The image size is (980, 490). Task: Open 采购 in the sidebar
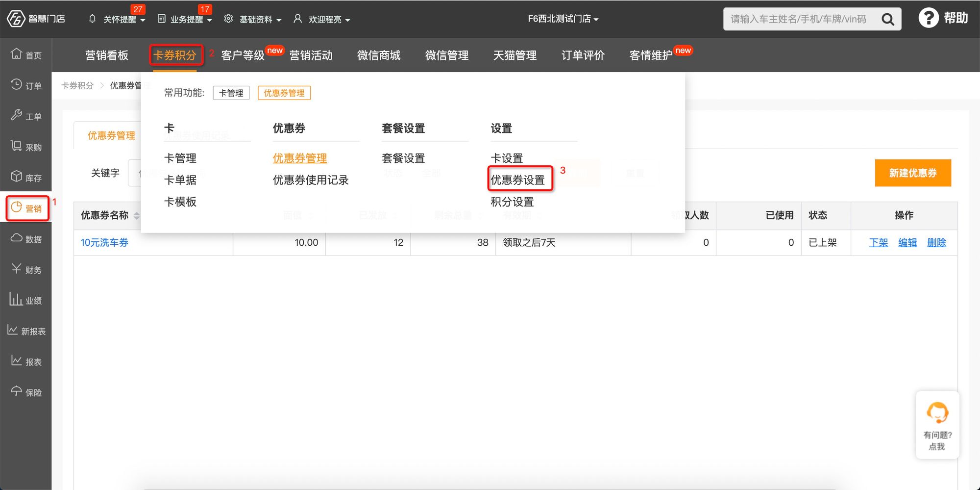click(26, 146)
